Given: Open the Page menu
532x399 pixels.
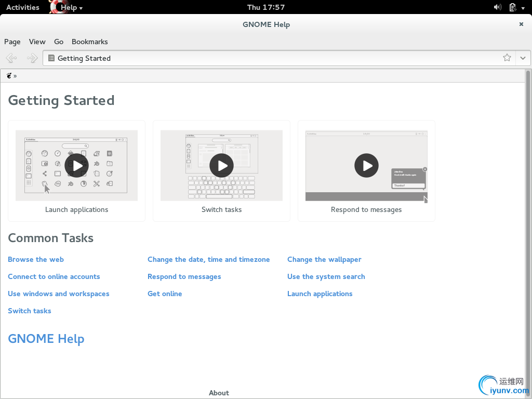Looking at the screenshot, I should click(12, 42).
